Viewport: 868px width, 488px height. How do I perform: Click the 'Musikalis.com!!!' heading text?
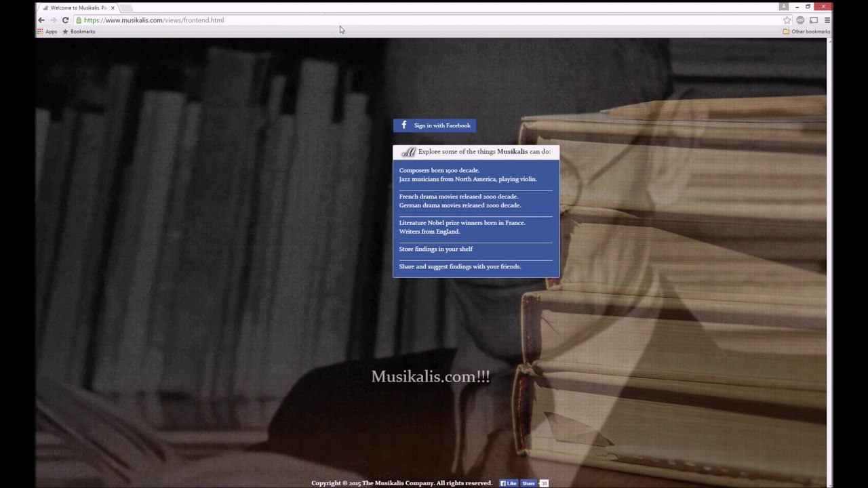[x=431, y=377]
